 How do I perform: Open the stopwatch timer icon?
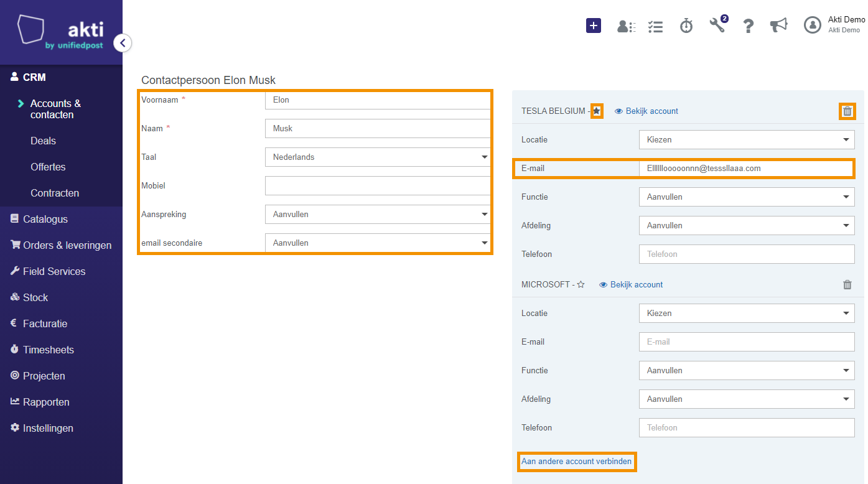pyautogui.click(x=686, y=26)
